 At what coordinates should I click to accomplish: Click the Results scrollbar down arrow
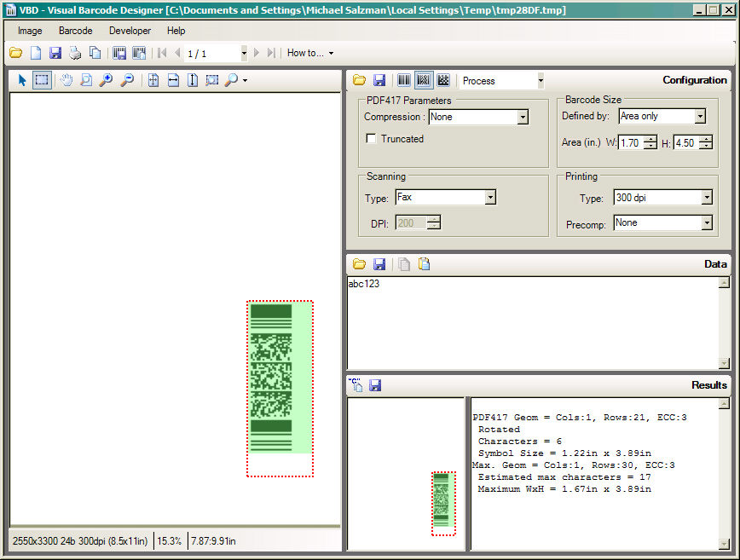[x=724, y=544]
